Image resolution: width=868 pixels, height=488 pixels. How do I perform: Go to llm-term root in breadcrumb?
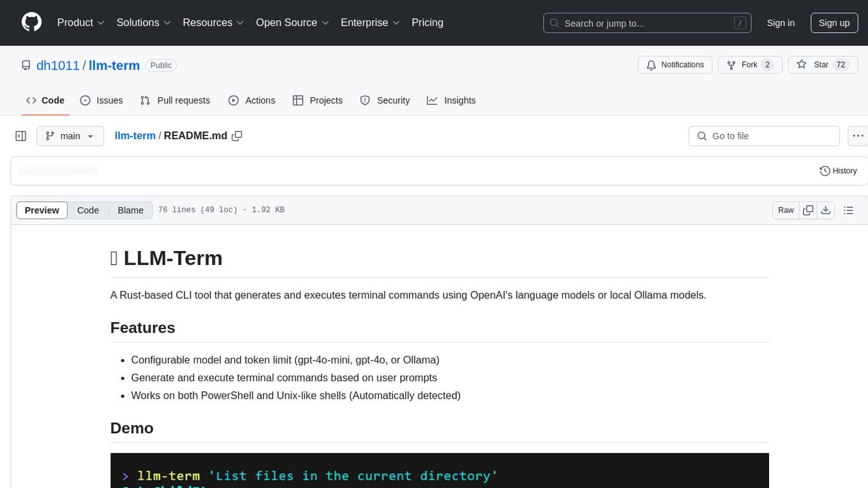pyautogui.click(x=135, y=135)
